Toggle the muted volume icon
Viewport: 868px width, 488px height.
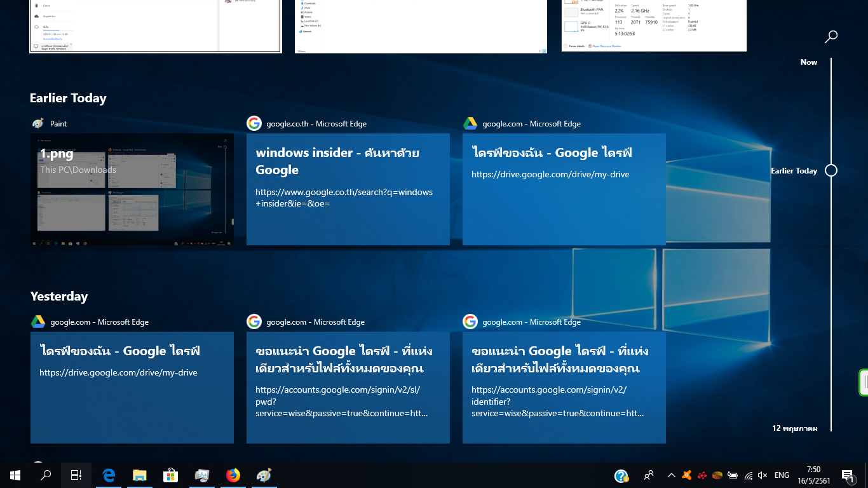pyautogui.click(x=763, y=475)
